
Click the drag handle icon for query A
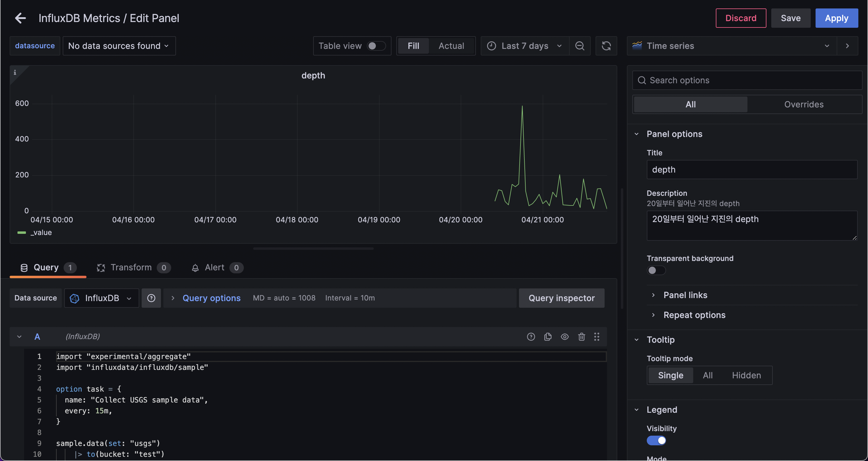point(598,336)
